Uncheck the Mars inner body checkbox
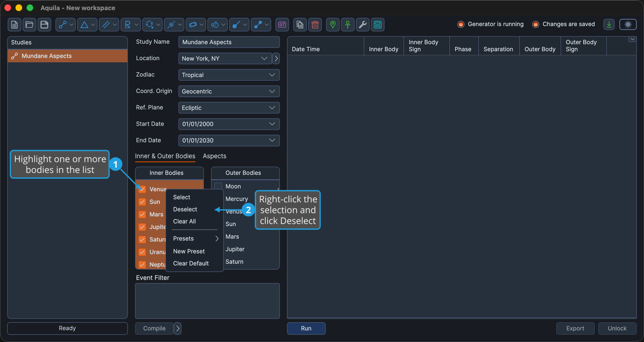This screenshot has height=342, width=644. point(142,214)
